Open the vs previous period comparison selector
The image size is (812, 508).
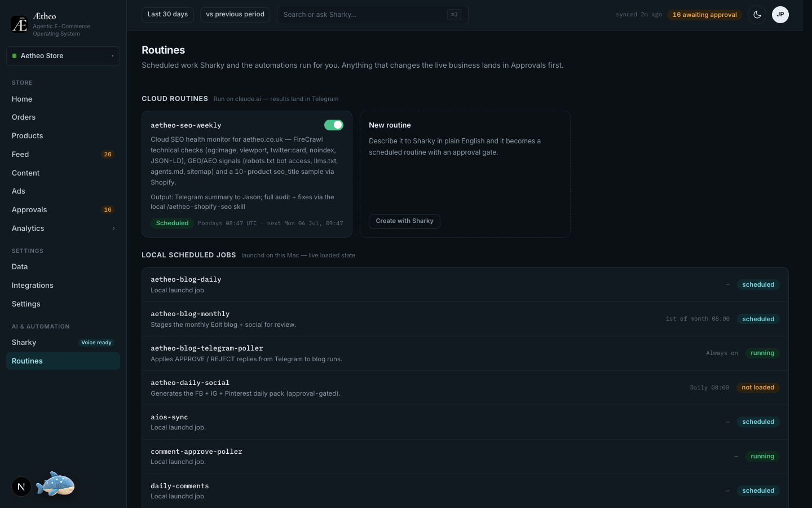[235, 15]
